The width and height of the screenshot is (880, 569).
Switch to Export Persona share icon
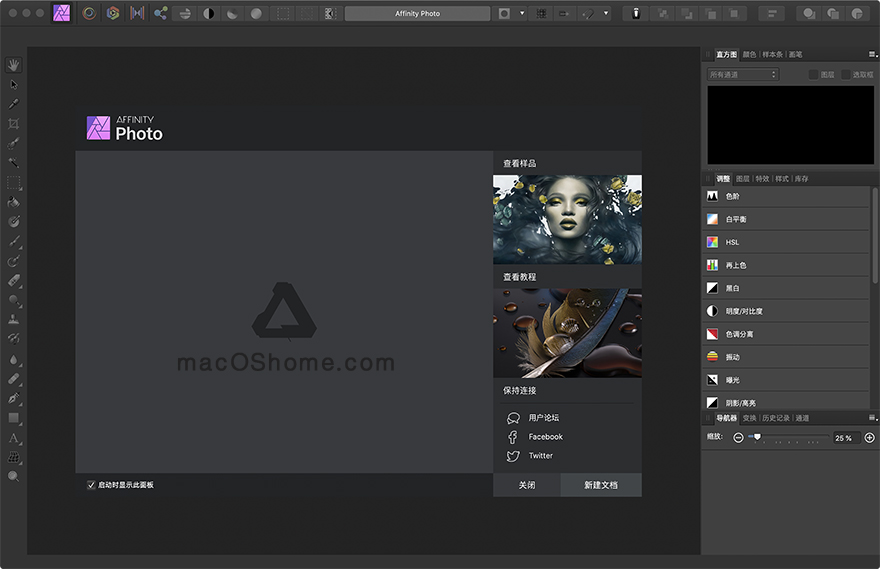(x=161, y=13)
